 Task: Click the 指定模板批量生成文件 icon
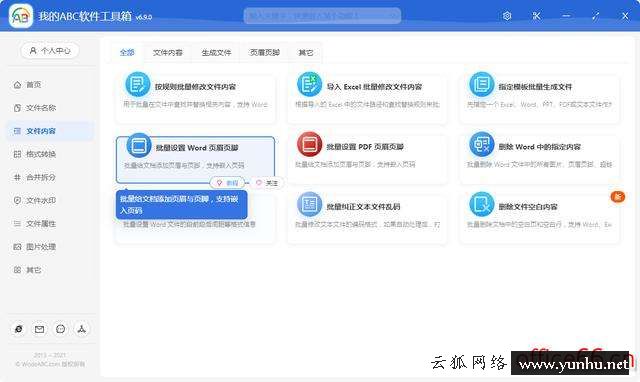pyautogui.click(x=482, y=84)
